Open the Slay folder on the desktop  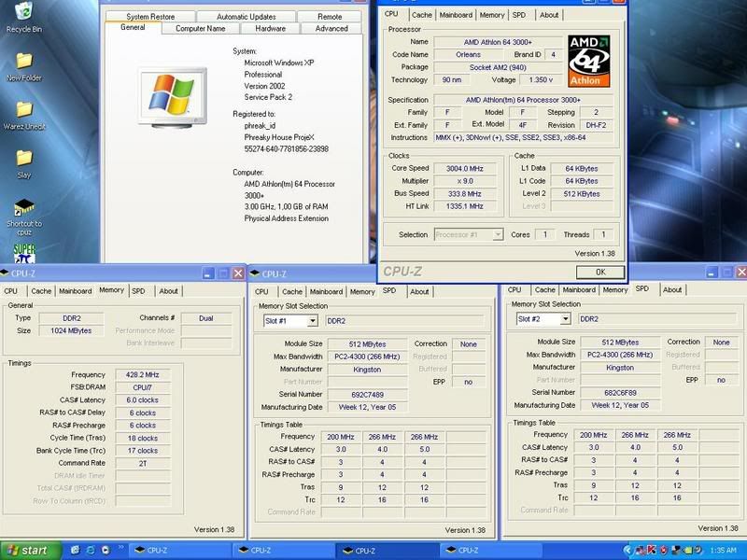pyautogui.click(x=24, y=159)
